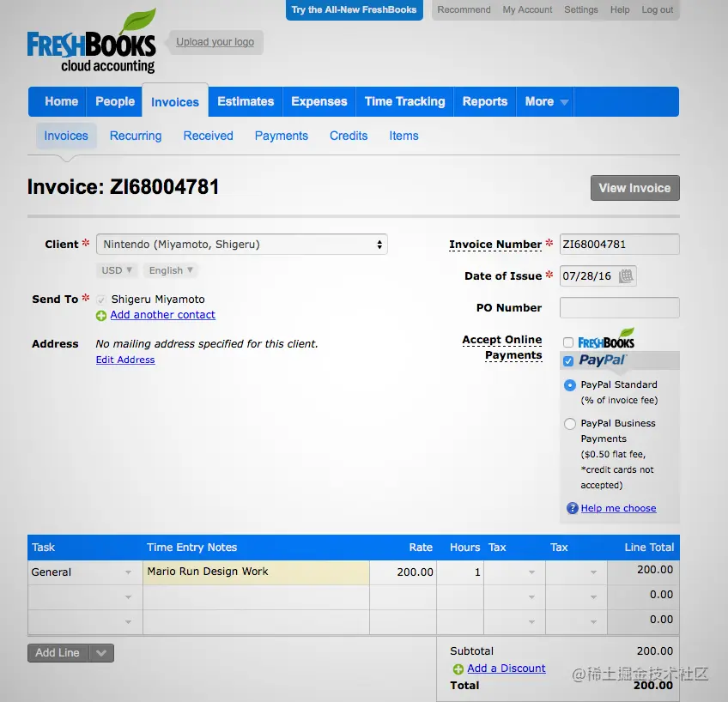728x702 pixels.
Task: Open the Date of Issue calendar icon
Action: coord(626,276)
